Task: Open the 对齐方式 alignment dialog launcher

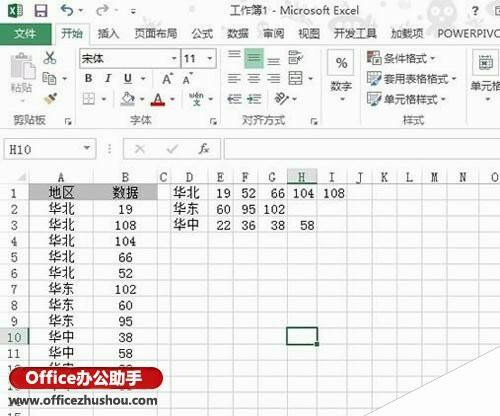Action: (x=314, y=122)
